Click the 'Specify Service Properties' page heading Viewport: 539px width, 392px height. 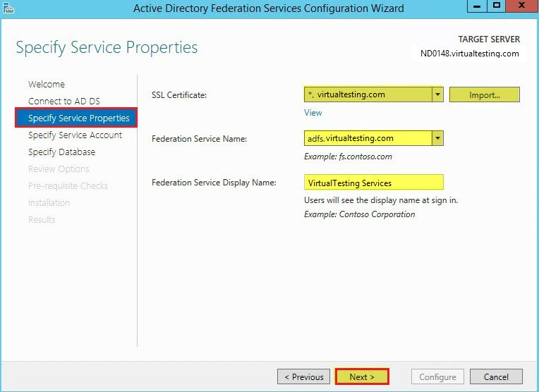107,48
